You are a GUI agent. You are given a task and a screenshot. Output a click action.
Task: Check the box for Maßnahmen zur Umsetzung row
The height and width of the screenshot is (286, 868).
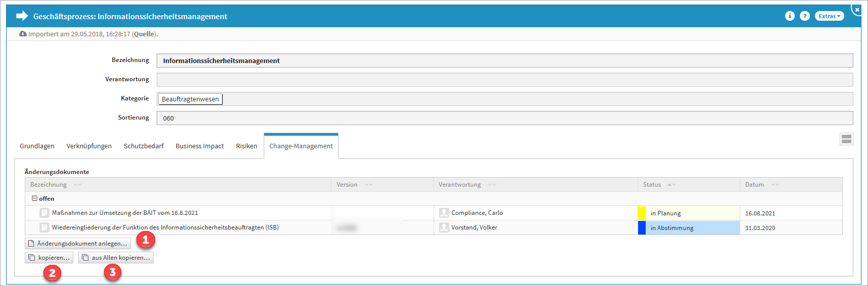point(44,213)
